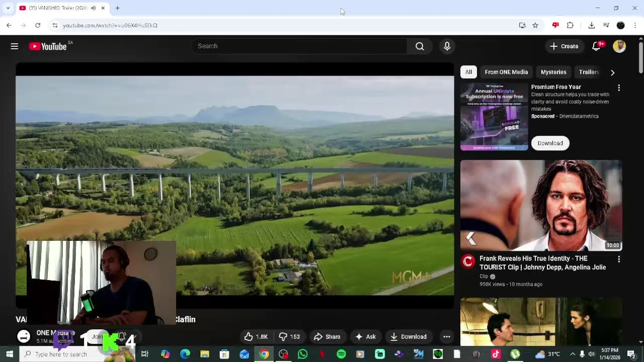This screenshot has width=644, height=362.
Task: Open the YouTube notifications bell
Action: click(596, 46)
